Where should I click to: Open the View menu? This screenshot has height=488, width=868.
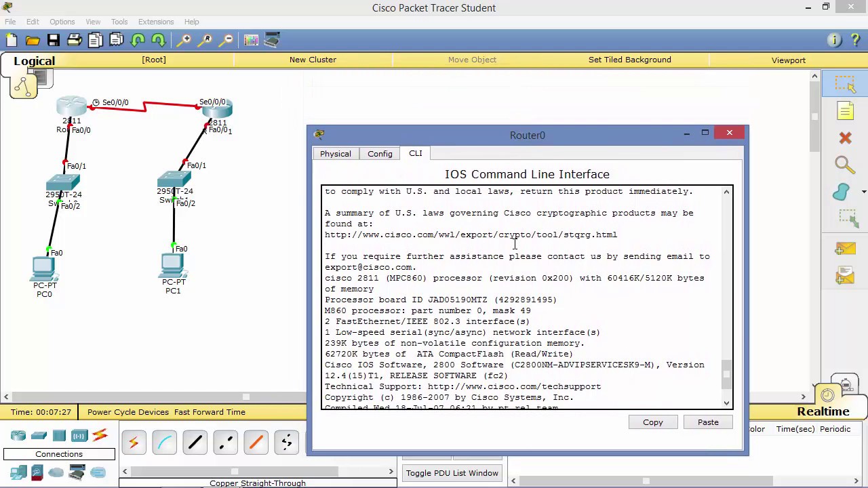(93, 22)
